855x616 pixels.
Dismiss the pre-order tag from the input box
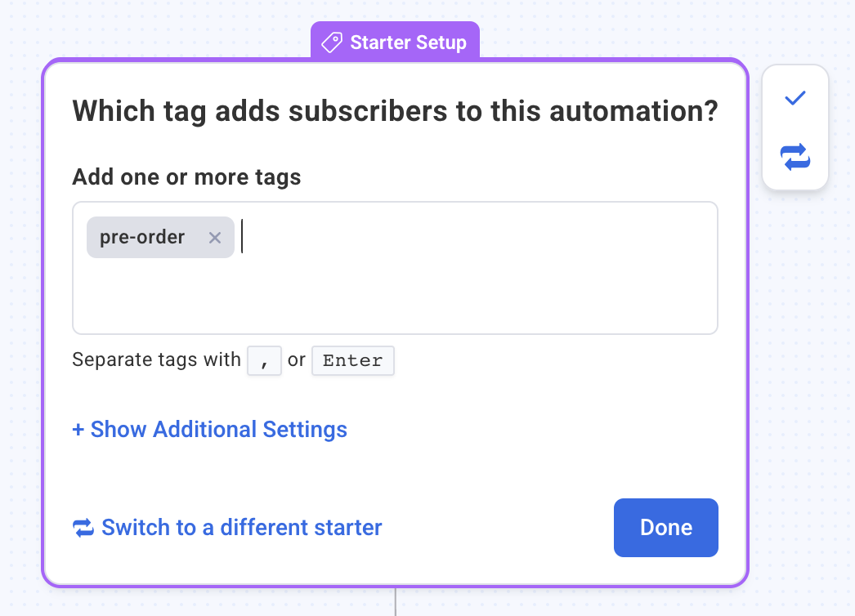pos(215,237)
